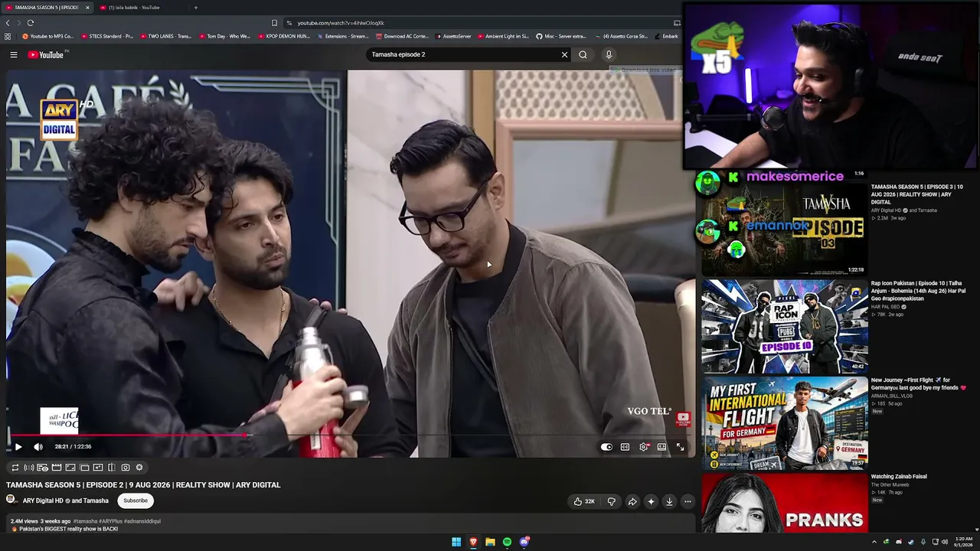This screenshot has height=551, width=980.
Task: Open the #tamasha hashtag link
Action: coord(85,521)
